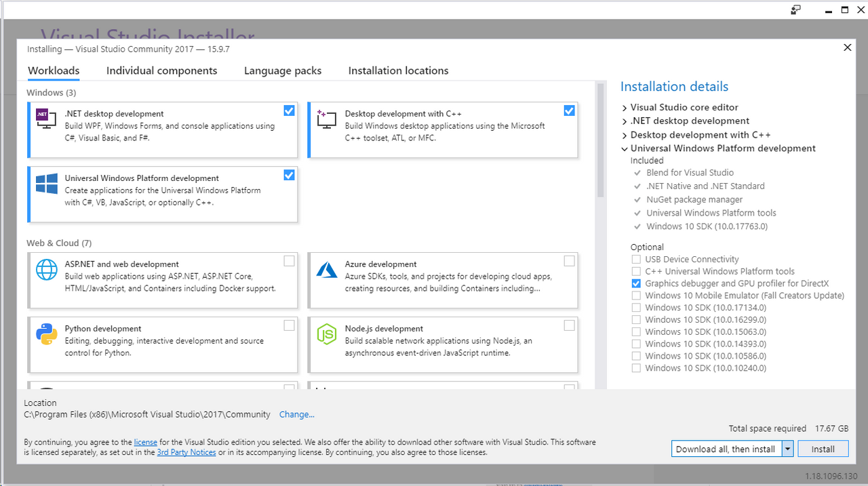Screen dimensions: 868x486
Task: Uncheck the .NET desktop development workload
Action: coord(289,110)
